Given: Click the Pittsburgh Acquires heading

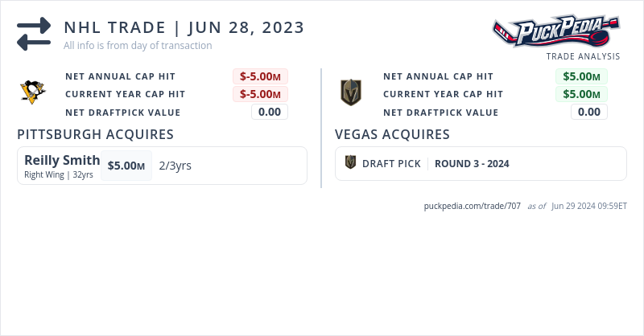Looking at the screenshot, I should tap(95, 134).
